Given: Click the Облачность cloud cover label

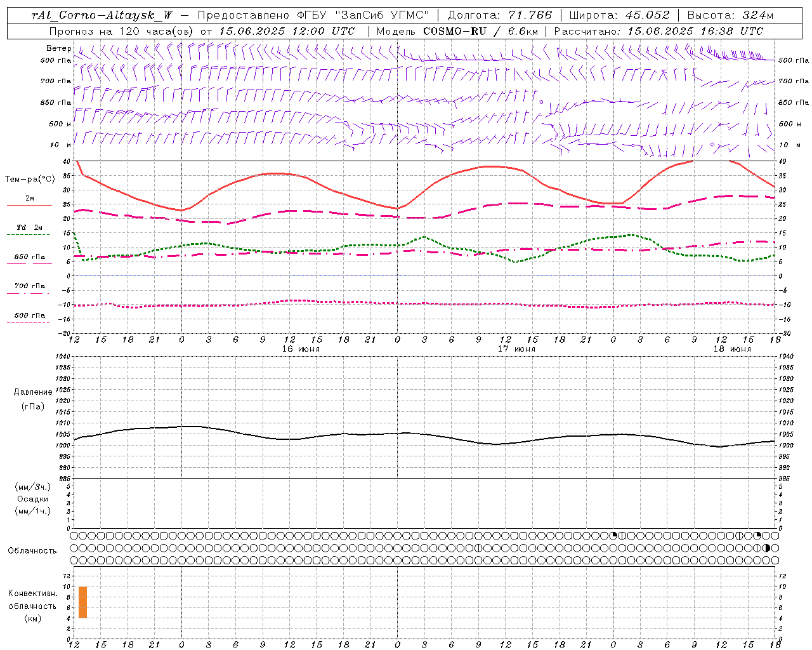Looking at the screenshot, I should pyautogui.click(x=32, y=551).
